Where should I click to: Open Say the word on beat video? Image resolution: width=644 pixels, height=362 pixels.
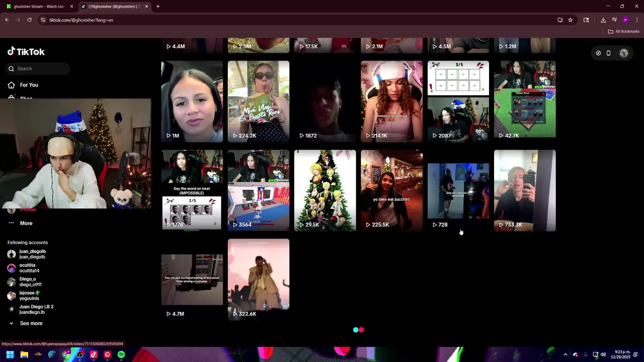[x=192, y=191]
